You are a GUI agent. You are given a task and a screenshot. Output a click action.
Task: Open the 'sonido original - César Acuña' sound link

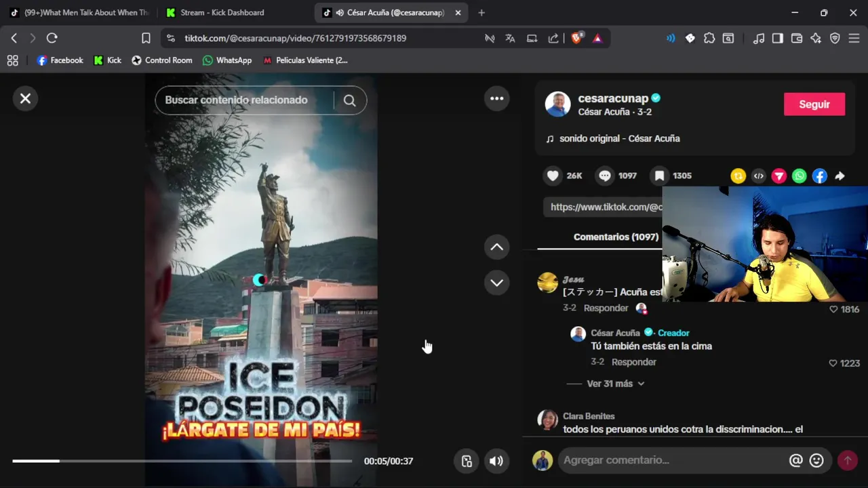coord(619,138)
